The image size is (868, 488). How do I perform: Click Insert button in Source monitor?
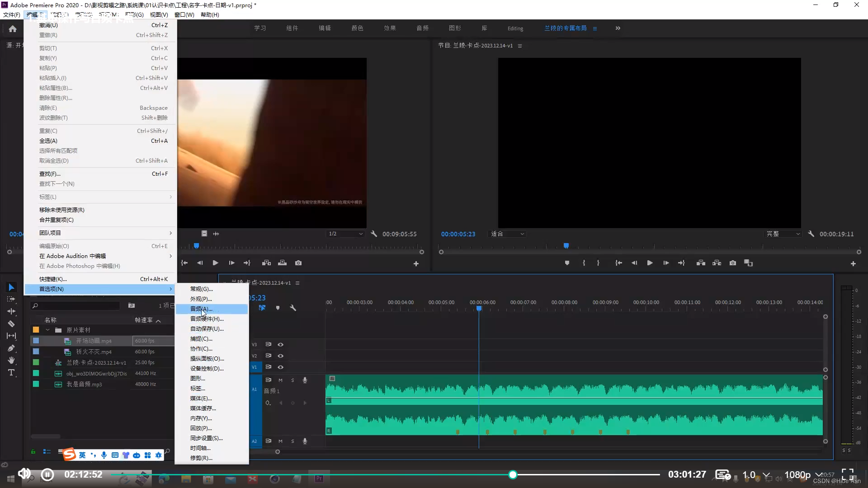tap(267, 263)
